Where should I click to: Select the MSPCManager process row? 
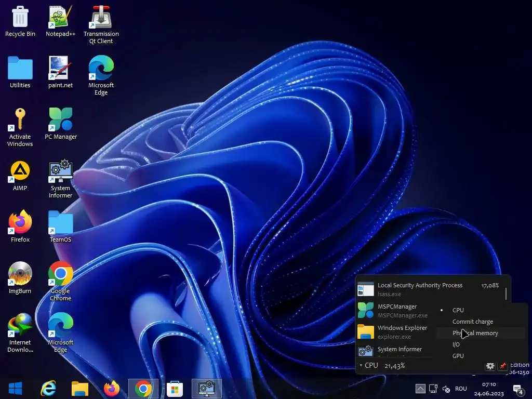396,311
